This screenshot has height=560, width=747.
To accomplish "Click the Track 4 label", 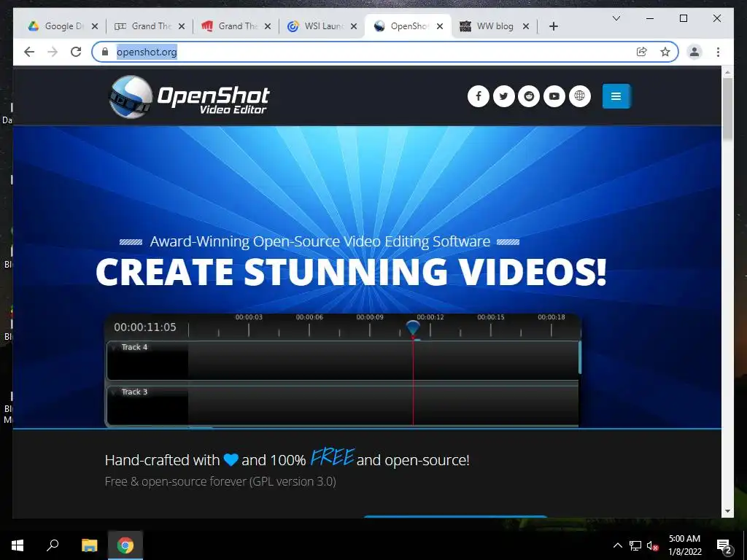I will click(134, 347).
